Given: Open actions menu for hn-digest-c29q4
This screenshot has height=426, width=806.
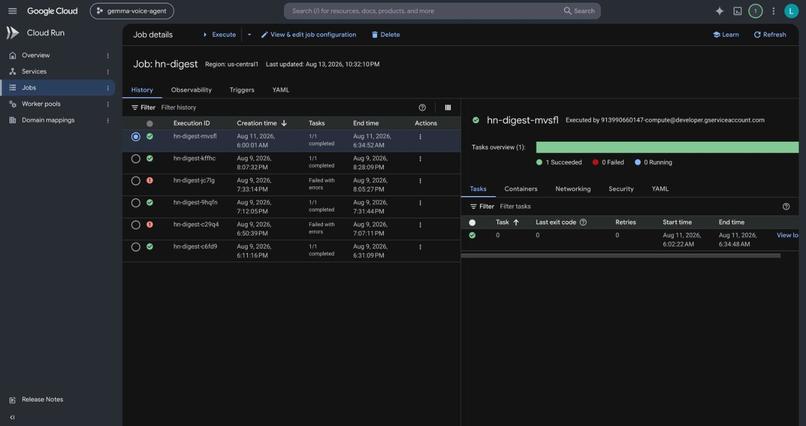Looking at the screenshot, I should (x=420, y=225).
